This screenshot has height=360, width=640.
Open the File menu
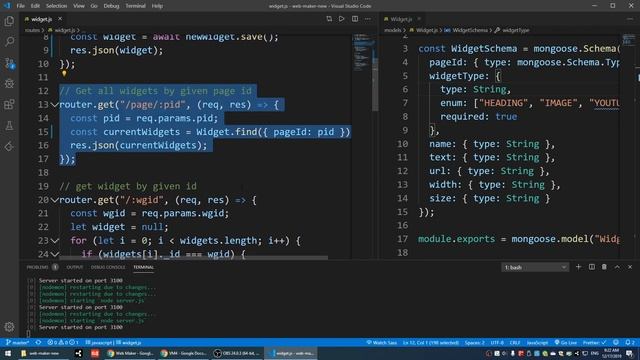(x=20, y=6)
